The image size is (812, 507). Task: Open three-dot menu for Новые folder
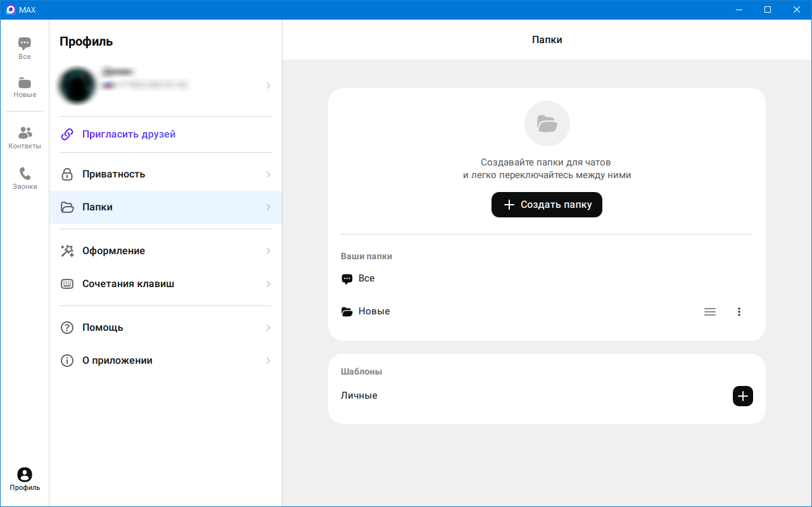tap(739, 312)
